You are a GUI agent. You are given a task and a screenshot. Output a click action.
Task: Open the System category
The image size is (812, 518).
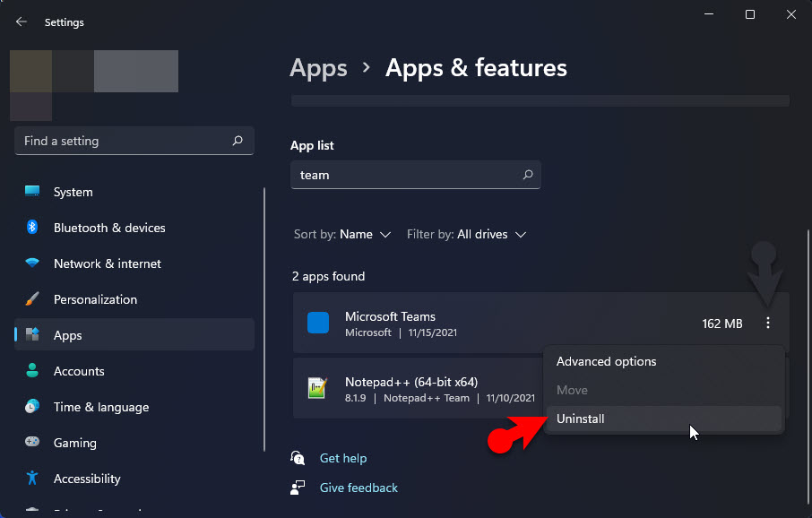[134, 192]
